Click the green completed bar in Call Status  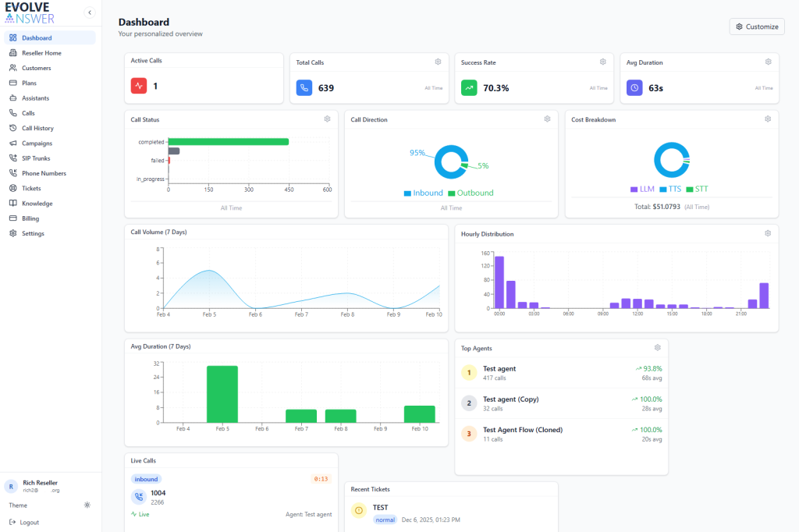228,142
